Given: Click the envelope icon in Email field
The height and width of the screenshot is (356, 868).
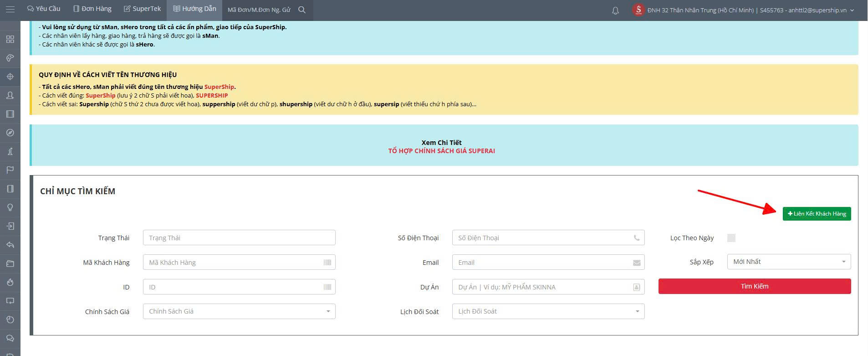Looking at the screenshot, I should (637, 263).
